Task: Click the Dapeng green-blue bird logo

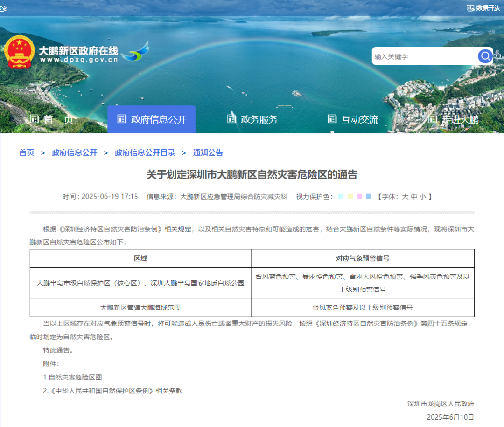Action: click(135, 53)
